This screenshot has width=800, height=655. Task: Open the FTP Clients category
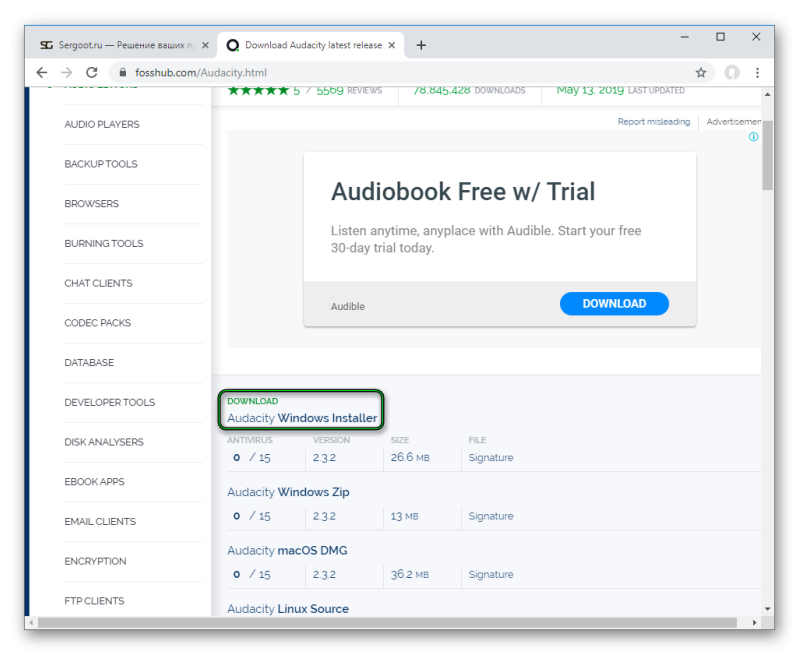[94, 601]
